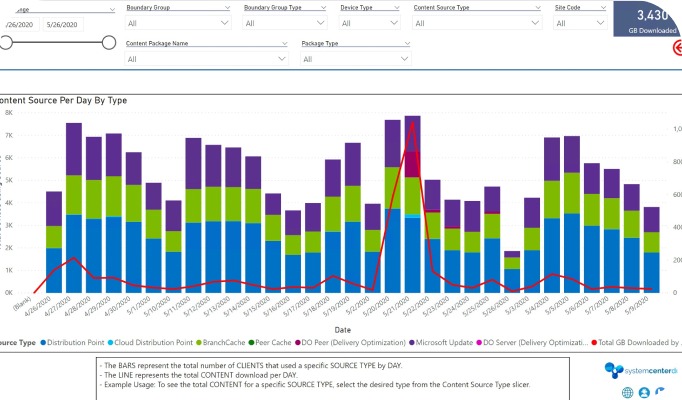The height and width of the screenshot is (400, 682).
Task: Open the Content Package Name 'All' dropdown
Action: [x=207, y=59]
